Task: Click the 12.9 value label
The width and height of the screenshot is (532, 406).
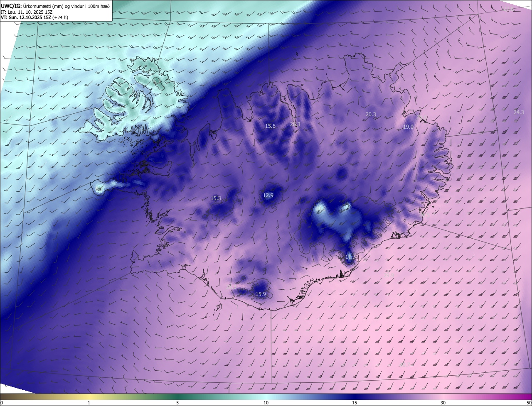Action: point(268,195)
